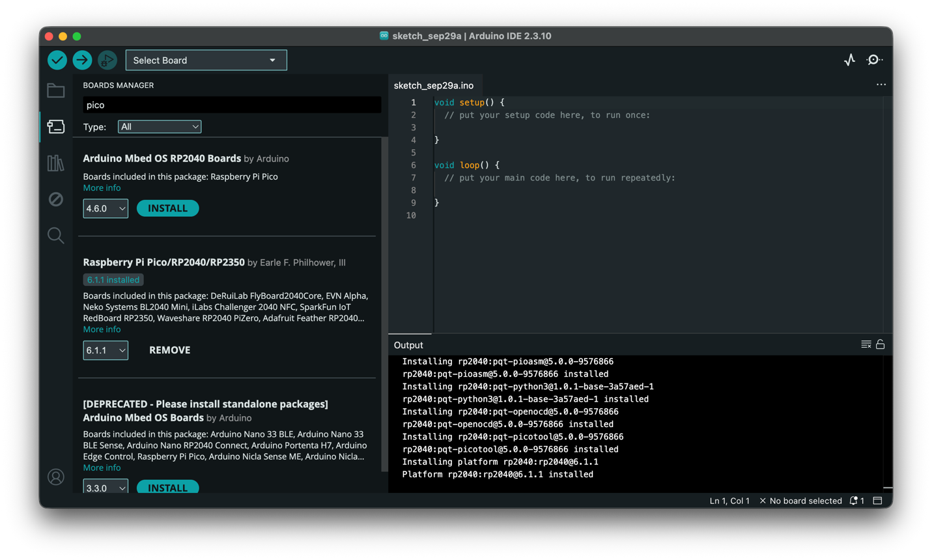Open the 3.3.0 version dropdown
The height and width of the screenshot is (560, 932).
[x=106, y=487]
